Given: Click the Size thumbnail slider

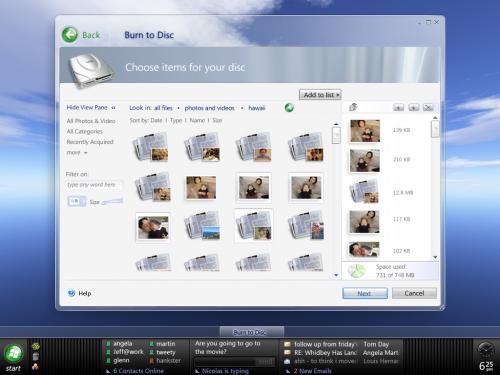Looking at the screenshot, I should coord(112,201).
